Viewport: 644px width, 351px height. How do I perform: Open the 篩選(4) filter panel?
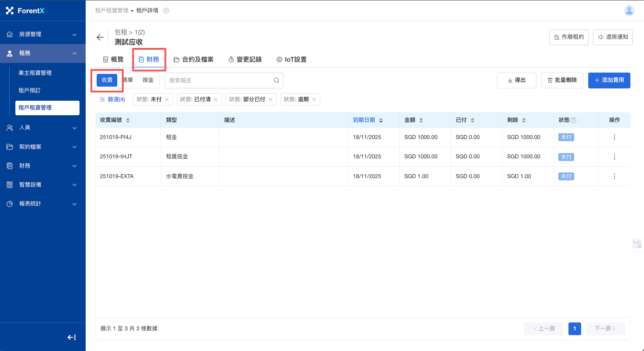(112, 99)
